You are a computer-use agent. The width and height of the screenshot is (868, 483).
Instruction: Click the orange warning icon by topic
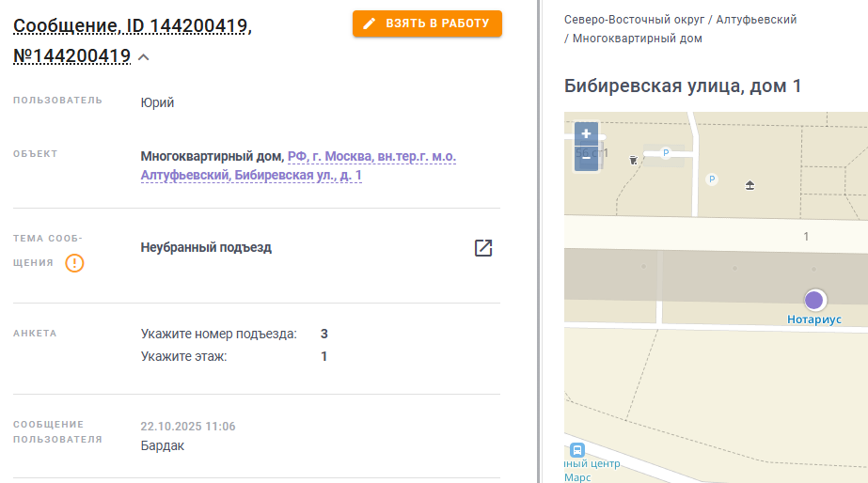[x=74, y=263]
